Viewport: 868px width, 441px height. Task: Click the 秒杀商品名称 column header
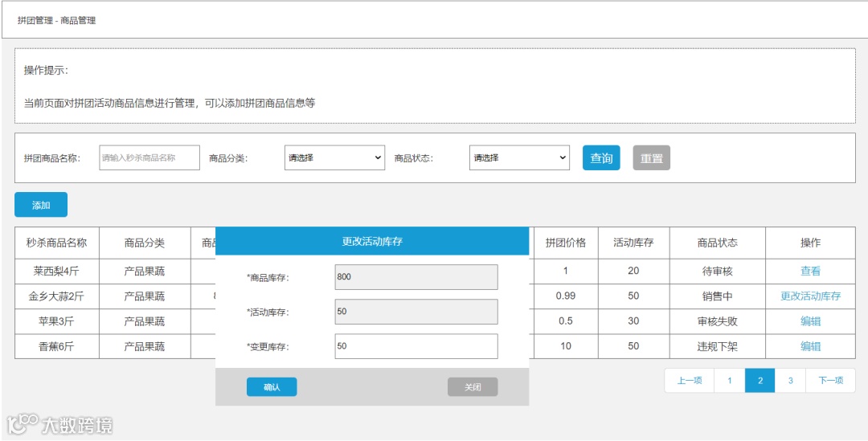click(x=56, y=243)
